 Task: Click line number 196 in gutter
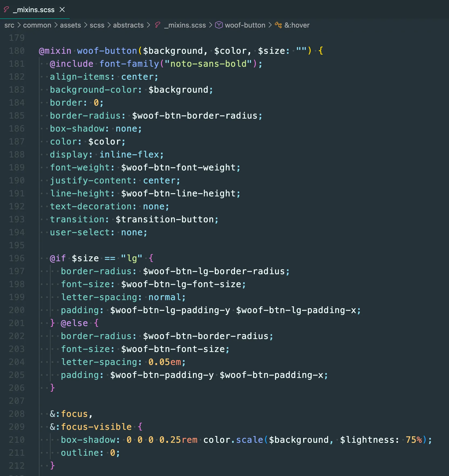click(x=17, y=258)
